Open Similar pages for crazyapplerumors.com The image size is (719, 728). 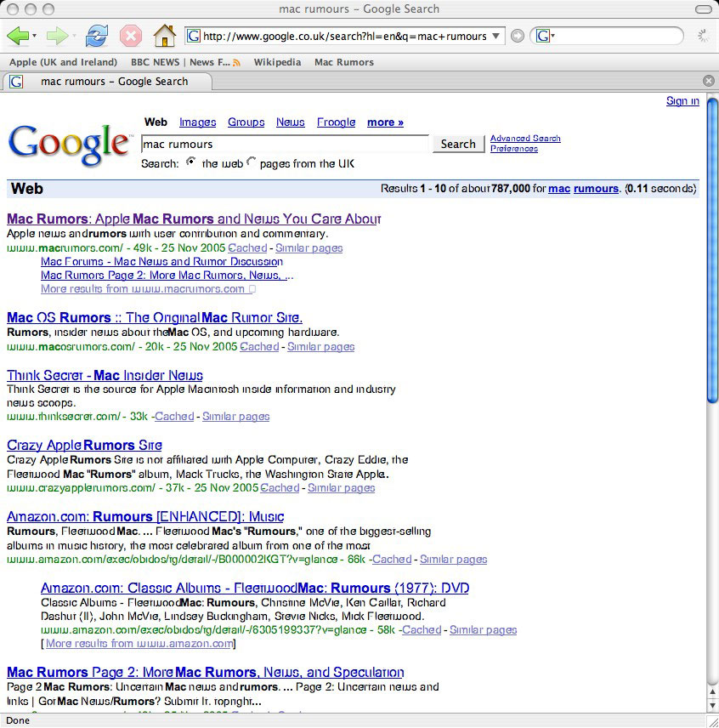pyautogui.click(x=341, y=488)
